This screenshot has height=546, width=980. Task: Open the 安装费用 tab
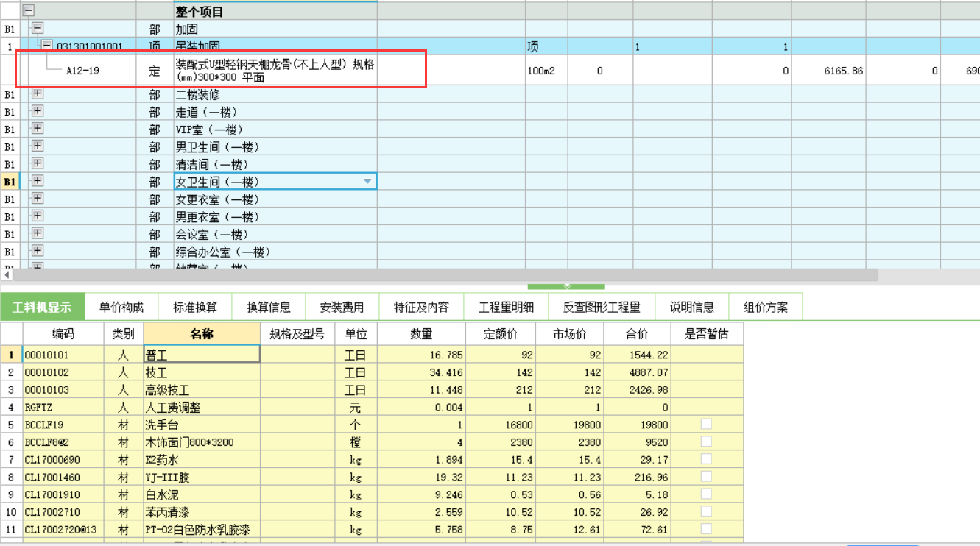342,307
